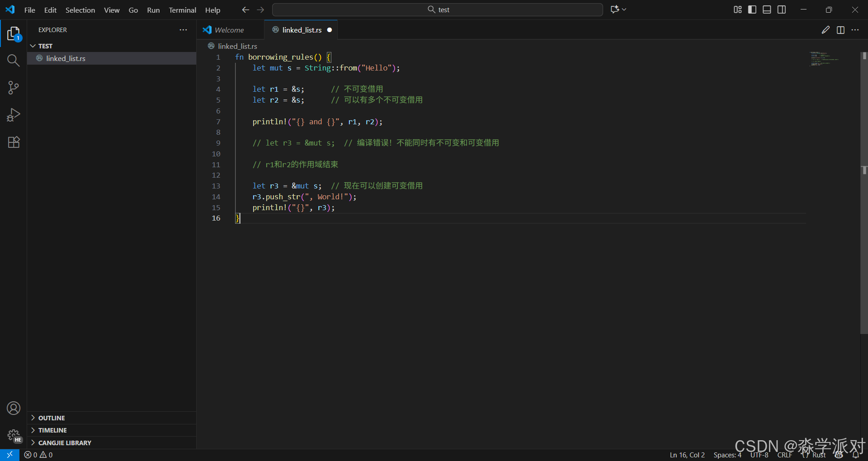Click the pencil edit icon in editor toolbar
The height and width of the screenshot is (461, 868).
pyautogui.click(x=826, y=30)
